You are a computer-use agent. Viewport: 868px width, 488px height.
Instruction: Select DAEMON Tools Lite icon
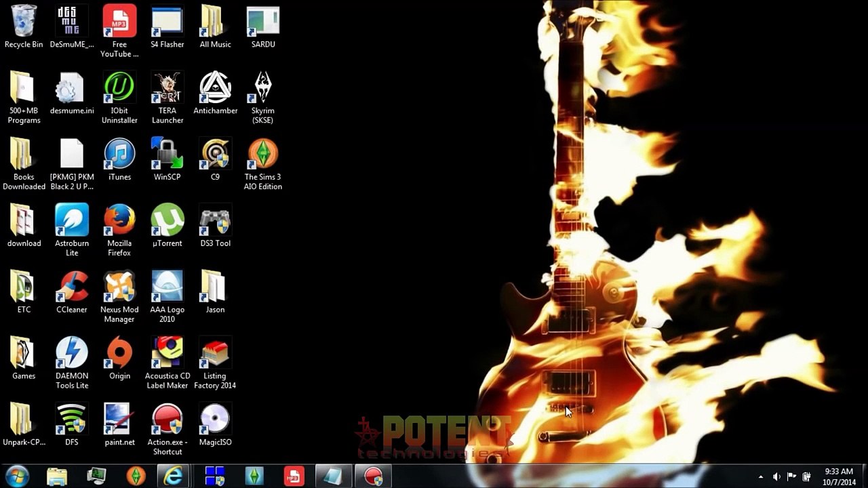72,354
